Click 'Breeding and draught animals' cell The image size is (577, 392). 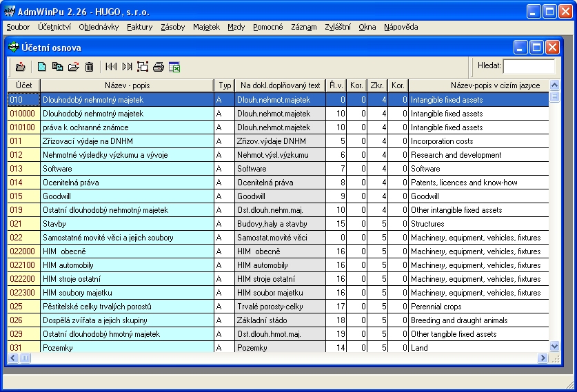[478, 320]
